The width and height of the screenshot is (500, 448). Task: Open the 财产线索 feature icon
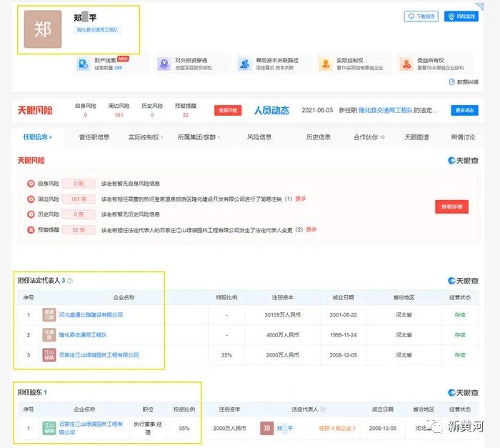pos(84,64)
